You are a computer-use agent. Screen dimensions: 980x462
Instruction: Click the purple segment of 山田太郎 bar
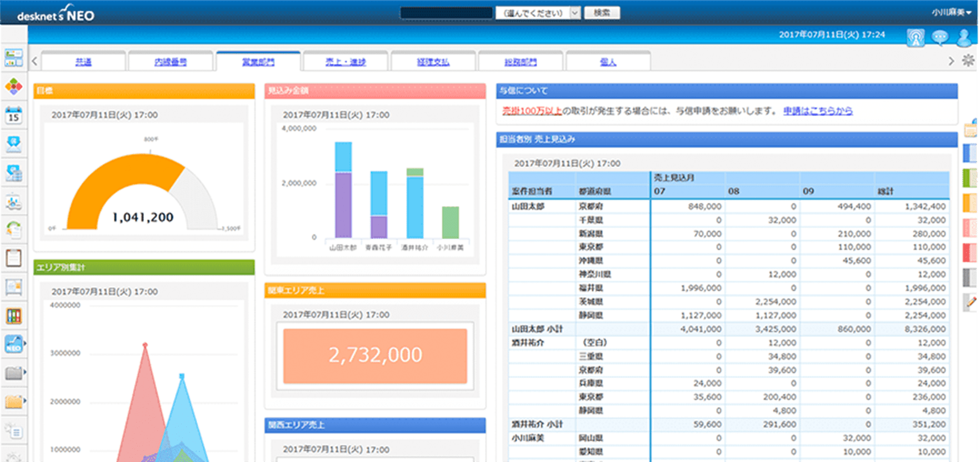pos(343,205)
